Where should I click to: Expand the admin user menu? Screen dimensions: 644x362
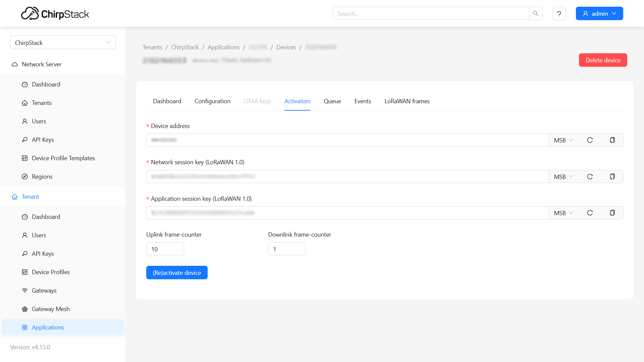[599, 13]
